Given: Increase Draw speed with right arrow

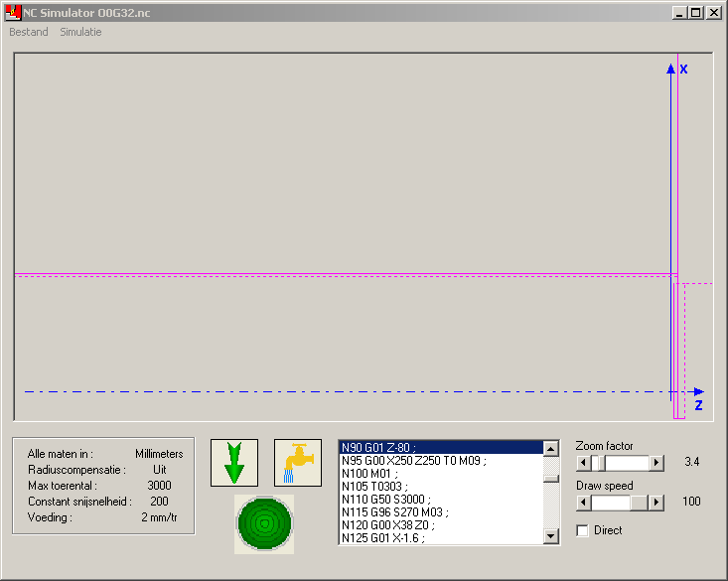Looking at the screenshot, I should pyautogui.click(x=656, y=503).
